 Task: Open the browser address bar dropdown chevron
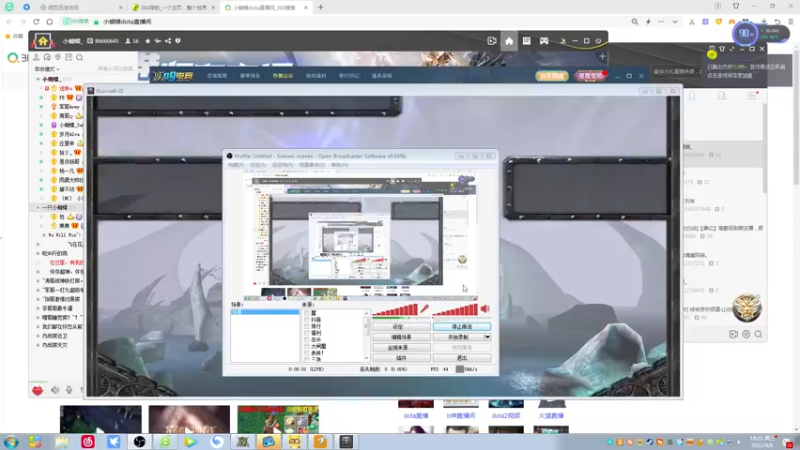point(674,21)
